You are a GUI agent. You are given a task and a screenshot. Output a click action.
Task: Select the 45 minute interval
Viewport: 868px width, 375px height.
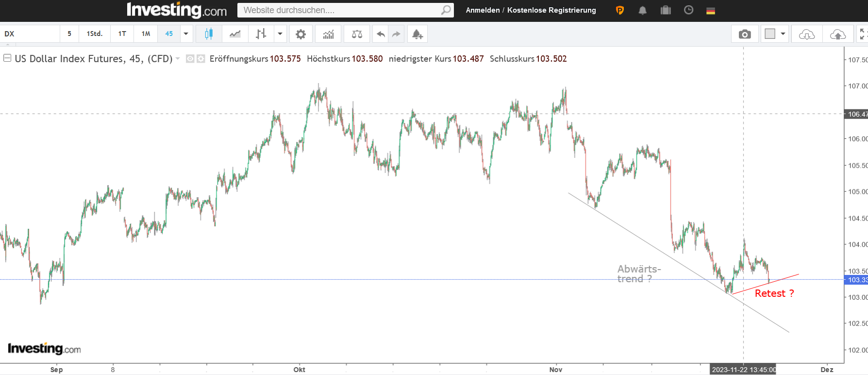tap(169, 34)
